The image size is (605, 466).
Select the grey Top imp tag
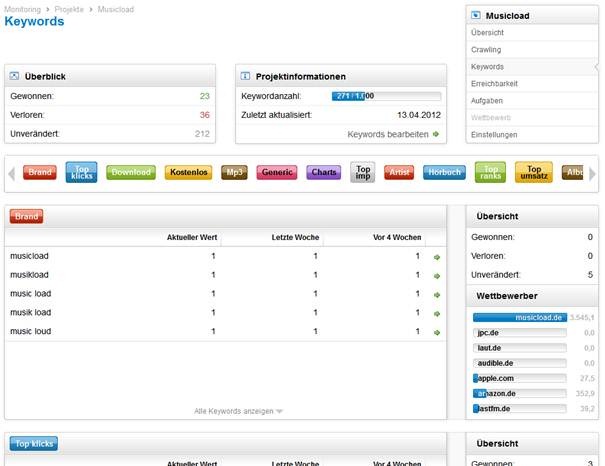point(363,172)
